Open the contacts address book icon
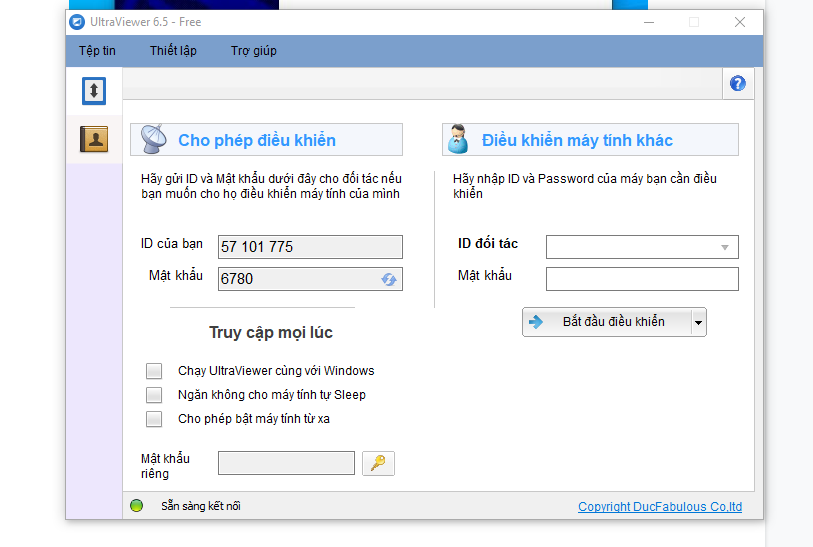Viewport: 813px width, 547px height. pyautogui.click(x=94, y=139)
